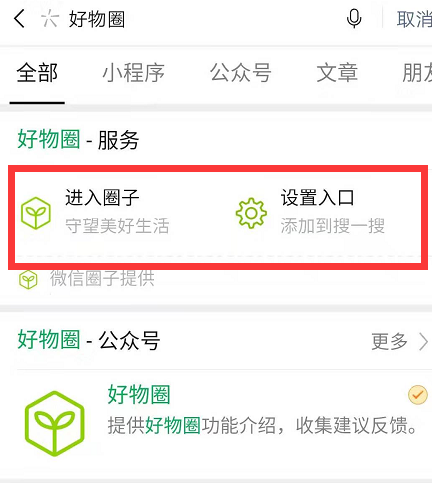Tap small cube icon next to 微信圈子提供
Image resolution: width=432 pixels, height=483 pixels.
(28, 280)
